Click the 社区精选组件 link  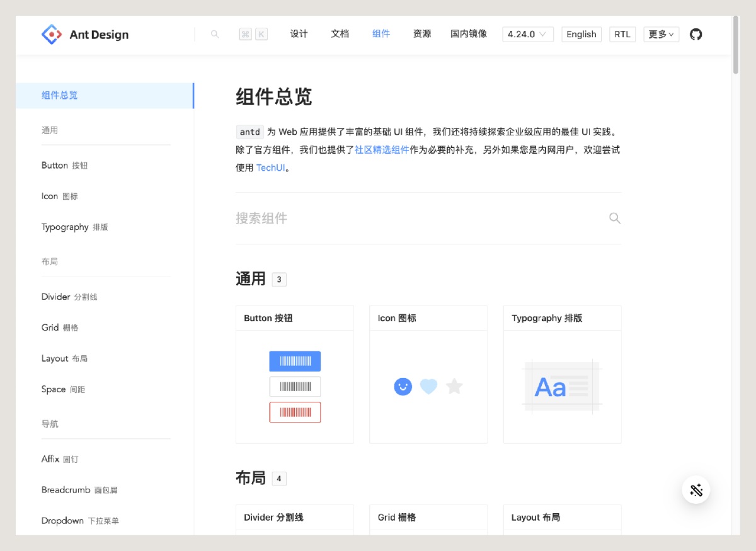coord(382,150)
